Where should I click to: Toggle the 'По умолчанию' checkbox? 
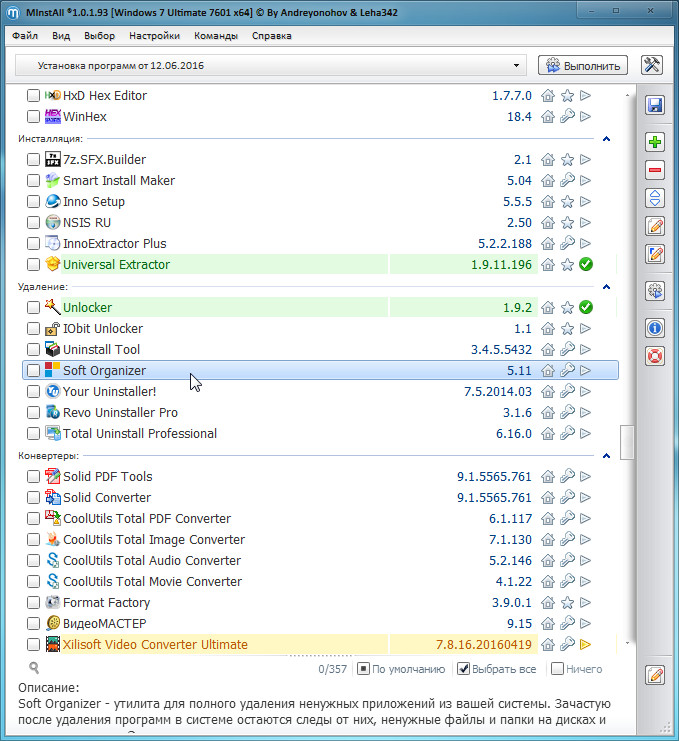tap(363, 669)
